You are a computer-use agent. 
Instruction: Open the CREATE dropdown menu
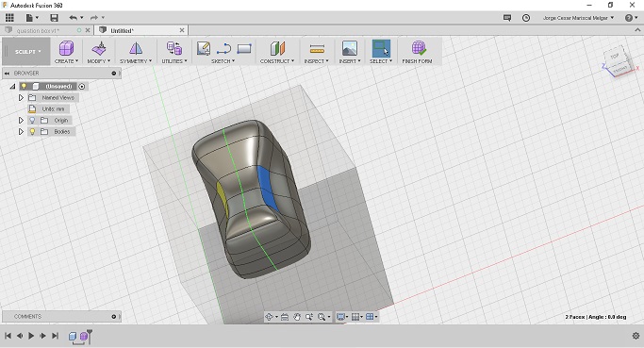pos(66,60)
